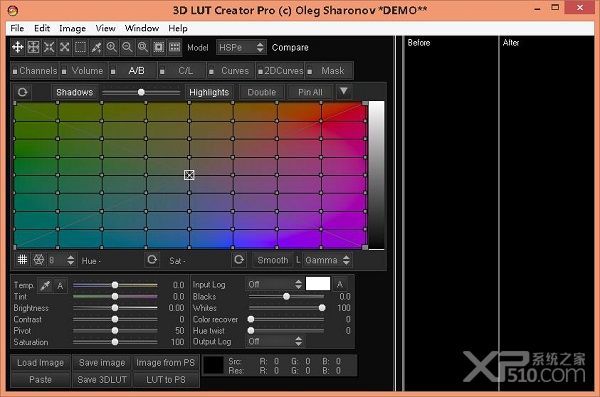Switch to polar grid mode icon

[38, 260]
